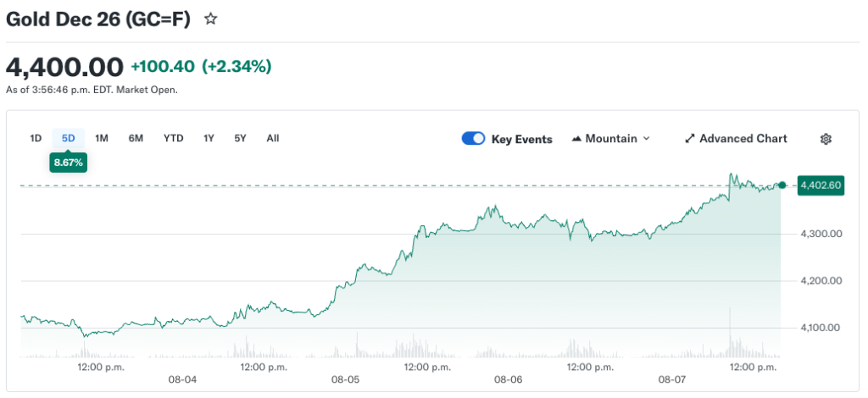868x398 pixels.
Task: Add Gold Dec 26 to watchlist star
Action: [x=210, y=20]
